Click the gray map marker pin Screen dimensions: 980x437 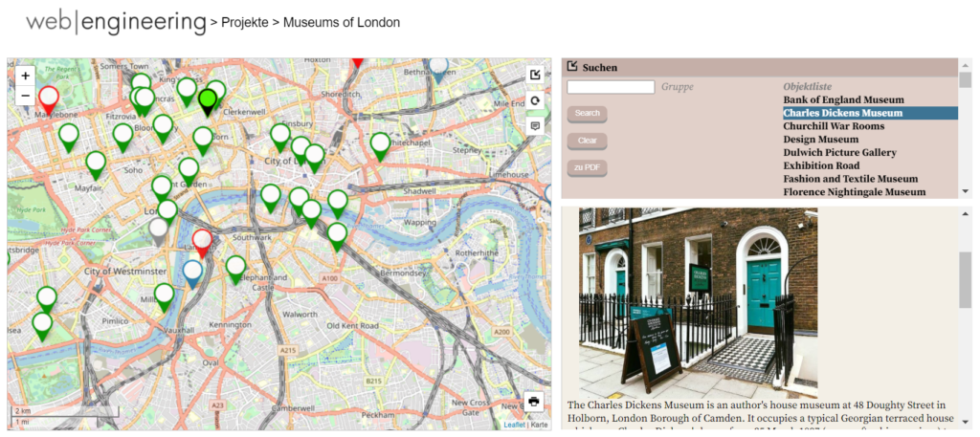tap(159, 230)
